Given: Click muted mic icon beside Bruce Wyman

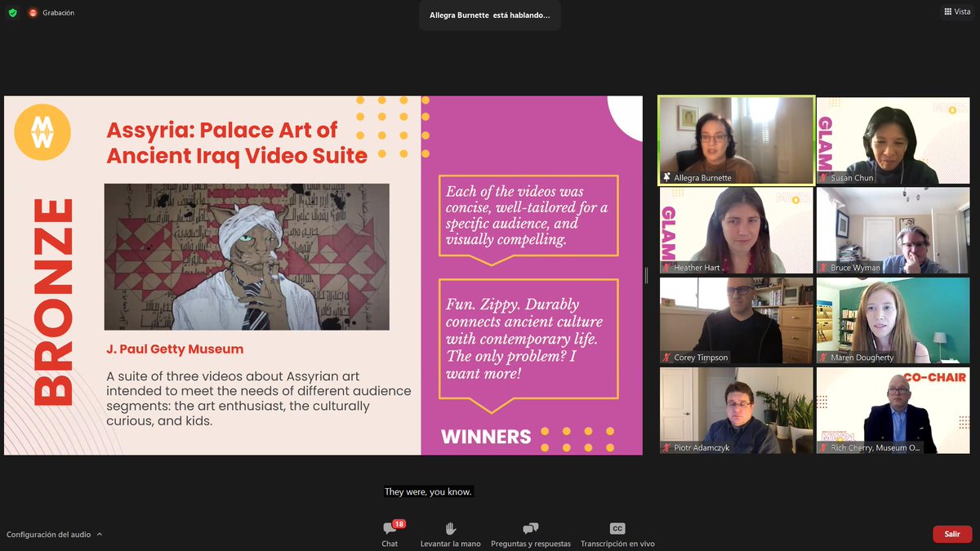Looking at the screenshot, I should pos(823,268).
